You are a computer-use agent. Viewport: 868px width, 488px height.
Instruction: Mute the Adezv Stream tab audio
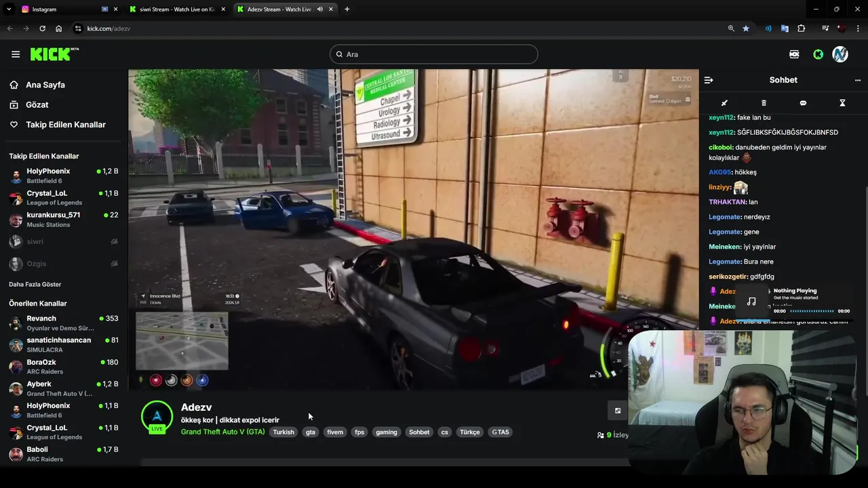tap(320, 9)
